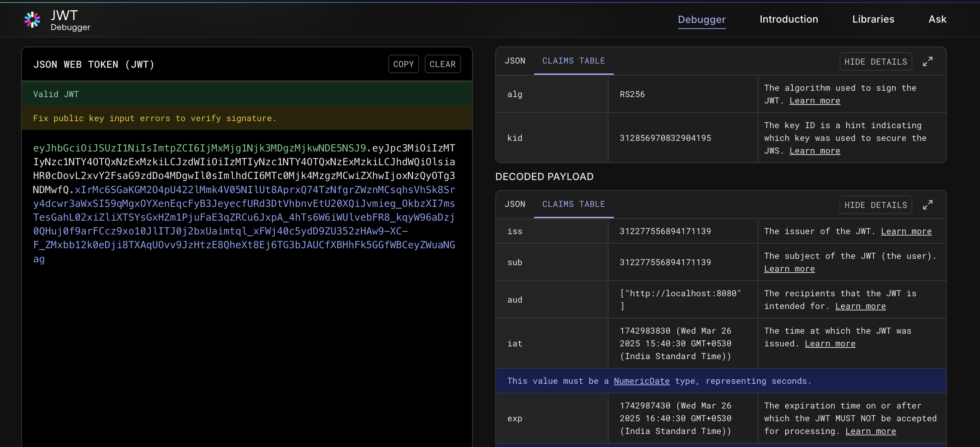Expand the decoded payload panel to fullscreen
Screen dimensions: 980x447
pyautogui.click(x=927, y=205)
